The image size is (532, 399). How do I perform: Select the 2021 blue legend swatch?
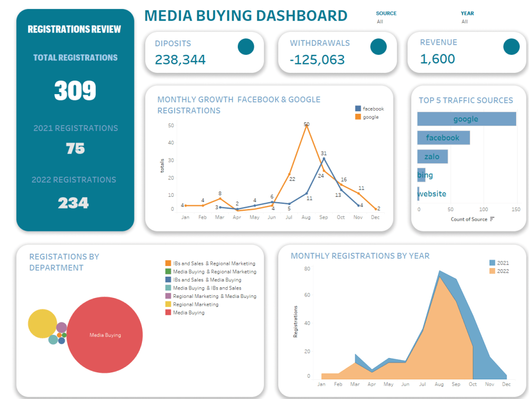pyautogui.click(x=492, y=263)
